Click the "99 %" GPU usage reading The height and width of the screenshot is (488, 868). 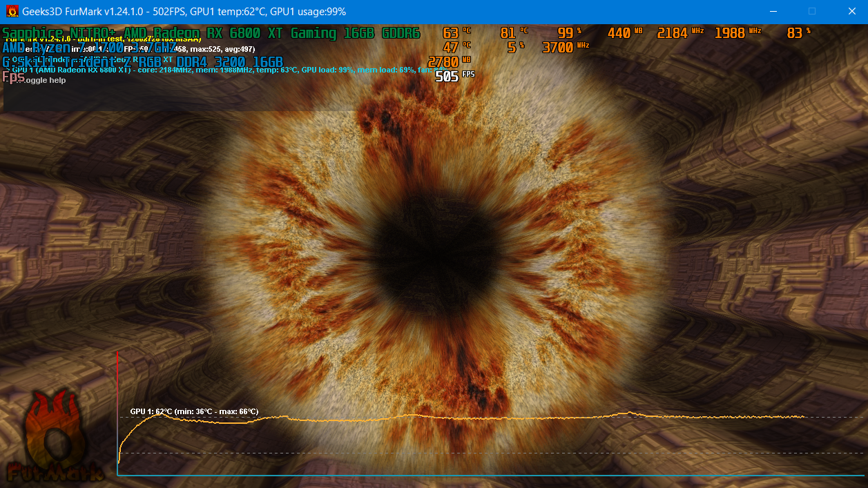point(570,33)
